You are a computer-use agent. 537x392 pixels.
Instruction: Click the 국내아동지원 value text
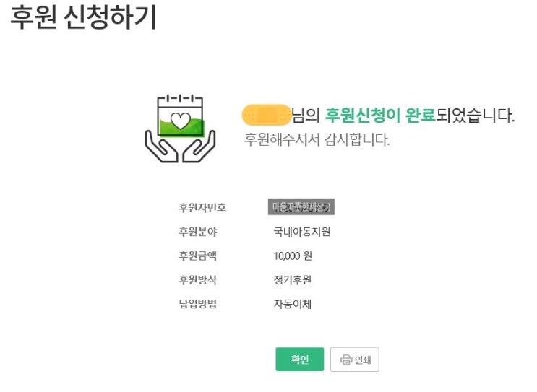tap(301, 232)
